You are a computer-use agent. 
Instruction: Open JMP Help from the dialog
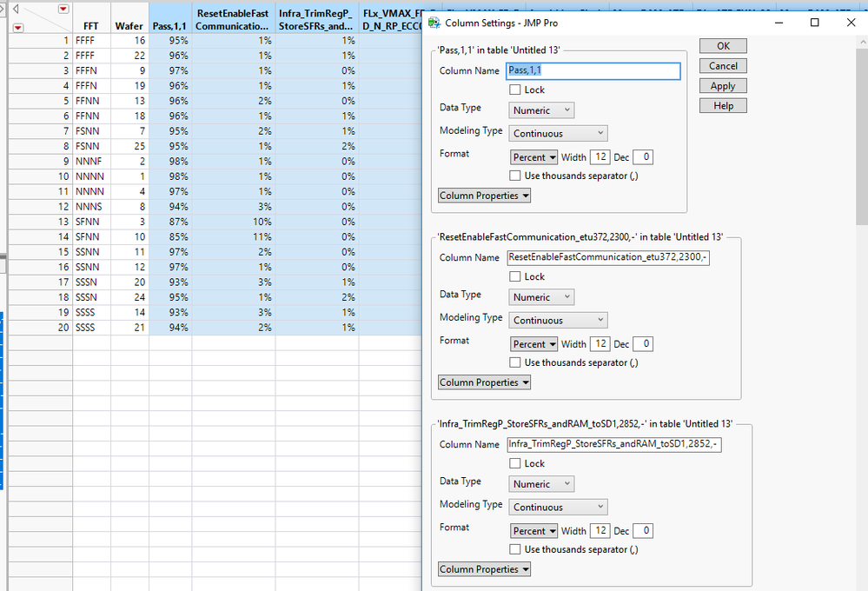pos(722,105)
